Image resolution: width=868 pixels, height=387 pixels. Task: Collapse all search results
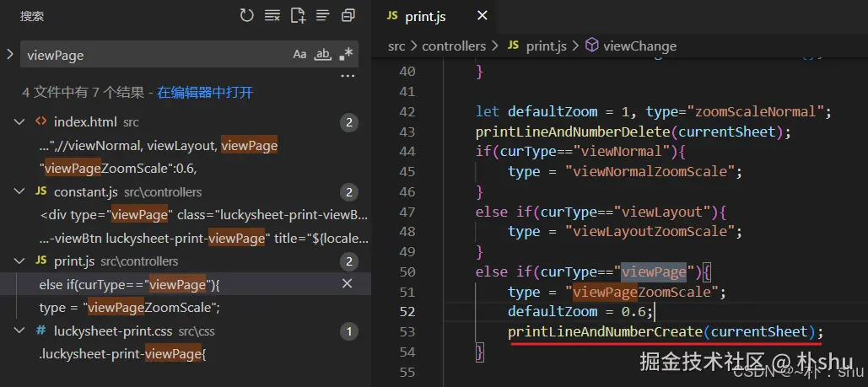coord(348,15)
